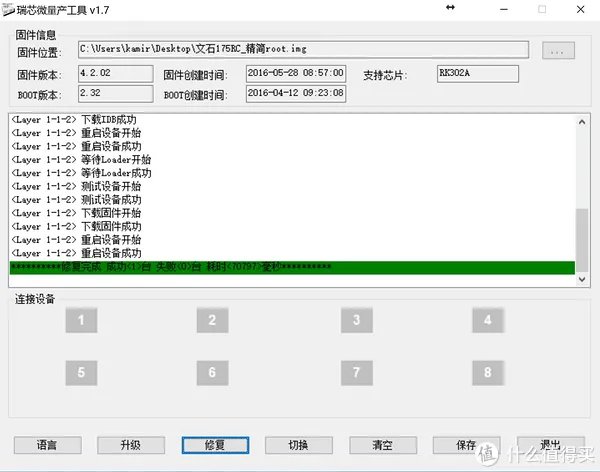Click the 固件版本 field showing 4.2.02

pos(116,73)
